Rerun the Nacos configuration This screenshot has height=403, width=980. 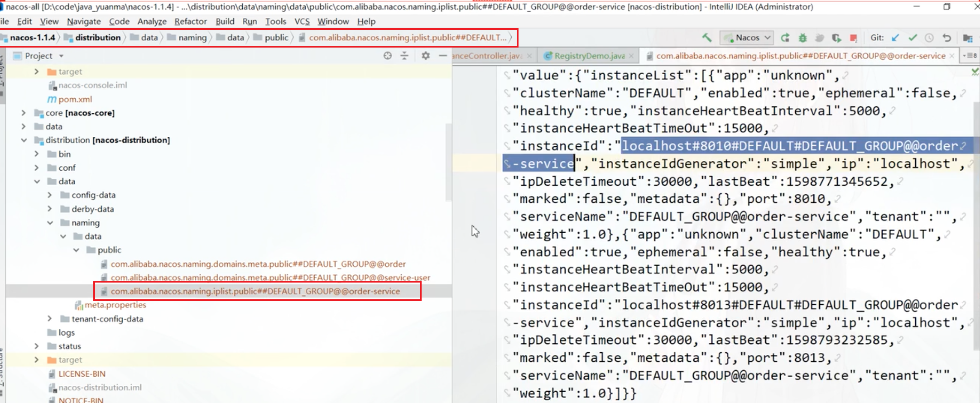click(x=785, y=38)
